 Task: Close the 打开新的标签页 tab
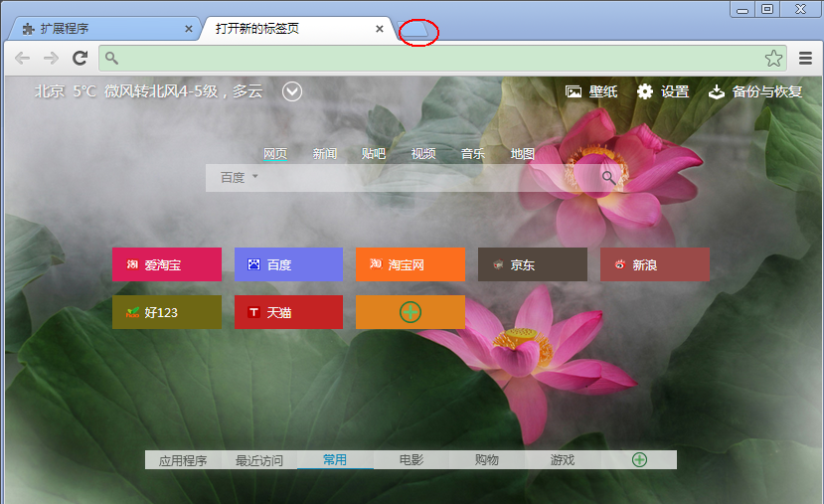tap(380, 29)
